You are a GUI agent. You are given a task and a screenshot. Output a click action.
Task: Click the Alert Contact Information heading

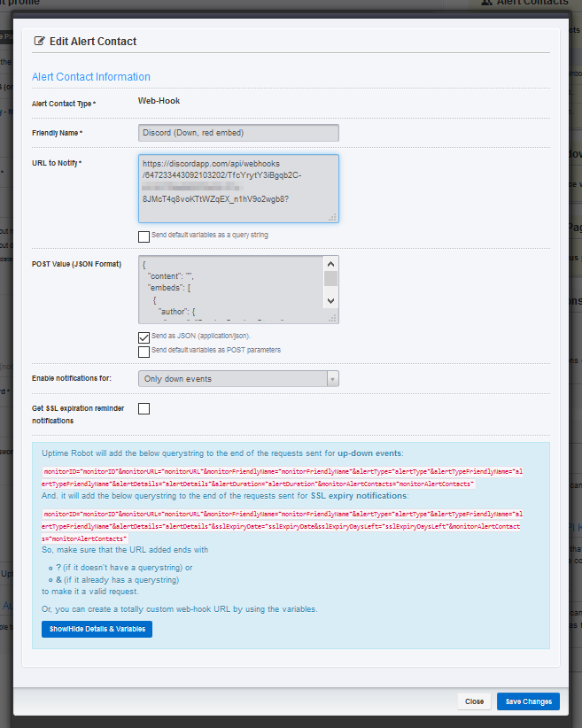[91, 76]
